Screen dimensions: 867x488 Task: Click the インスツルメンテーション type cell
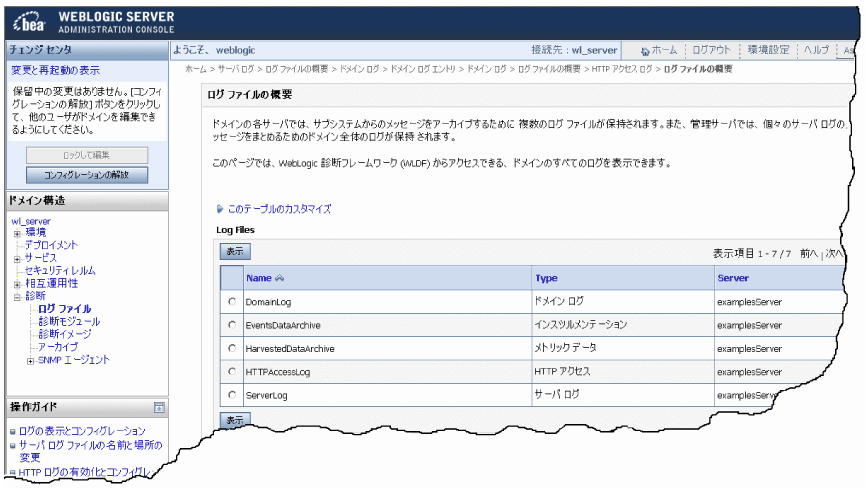581,324
